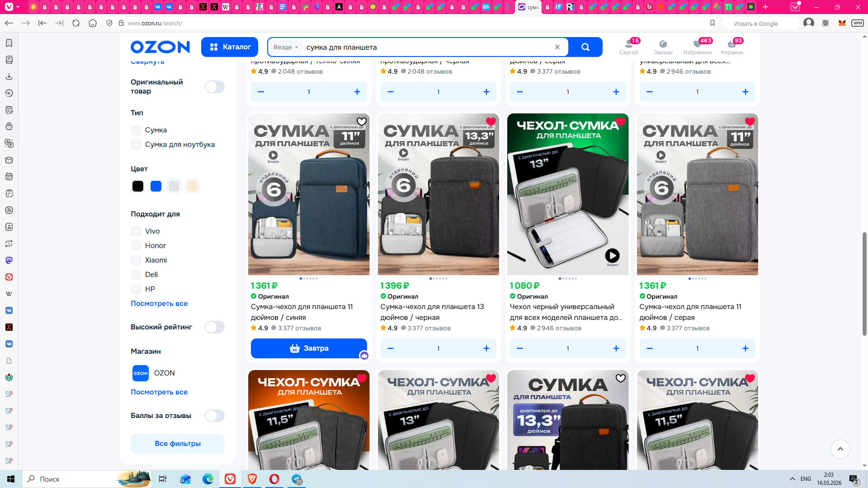
Task: Toggle Оригинальный товар switch
Action: 214,87
